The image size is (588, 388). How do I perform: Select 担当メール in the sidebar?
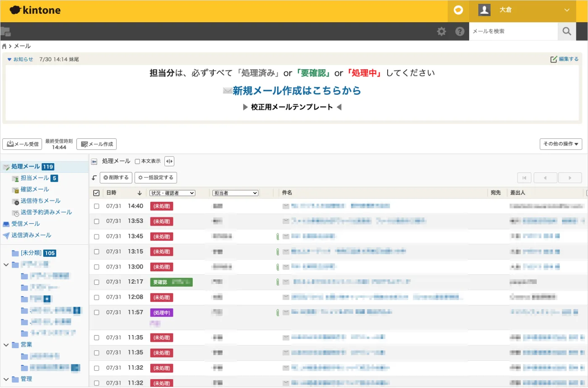coord(34,178)
